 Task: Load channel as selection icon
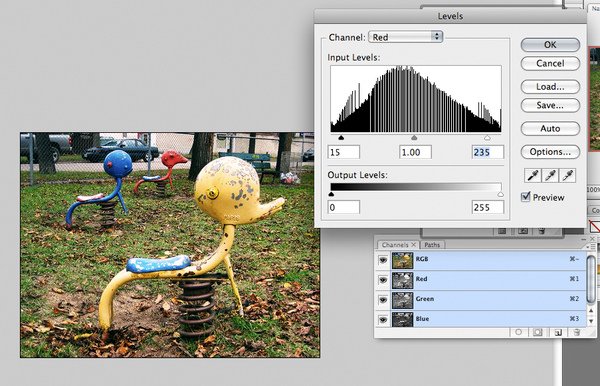click(518, 332)
